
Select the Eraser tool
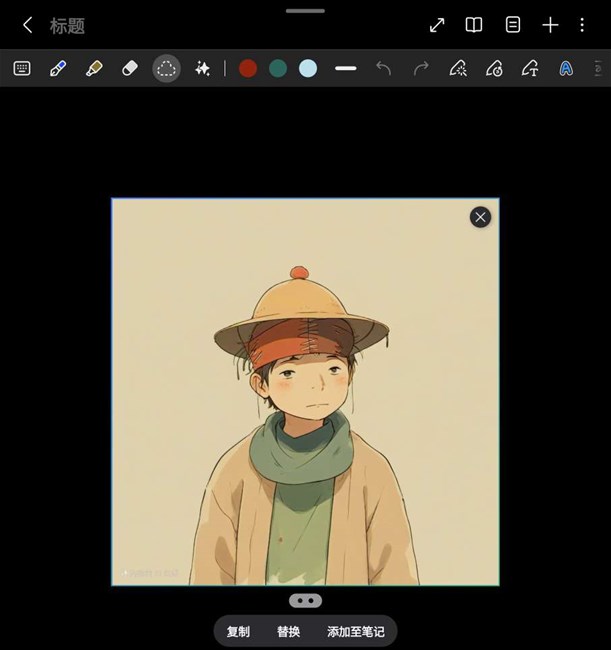tap(129, 68)
